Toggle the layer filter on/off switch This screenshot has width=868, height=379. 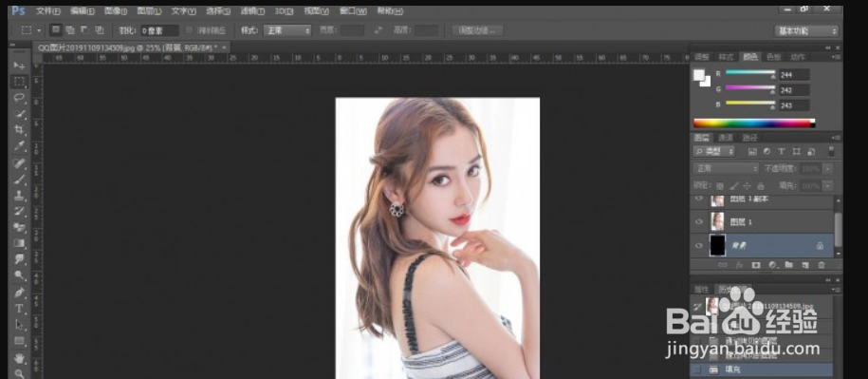coord(830,151)
